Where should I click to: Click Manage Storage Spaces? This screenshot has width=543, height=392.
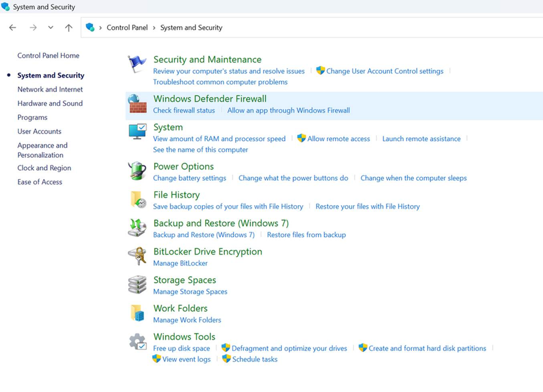pyautogui.click(x=190, y=292)
